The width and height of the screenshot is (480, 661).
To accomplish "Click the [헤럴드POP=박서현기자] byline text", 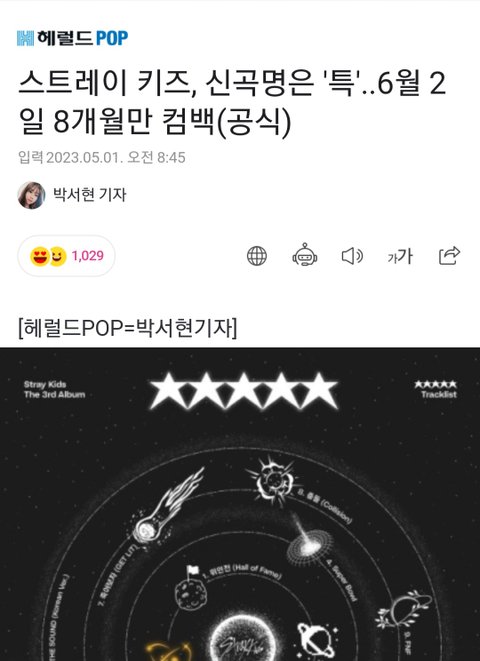I will point(127,328).
